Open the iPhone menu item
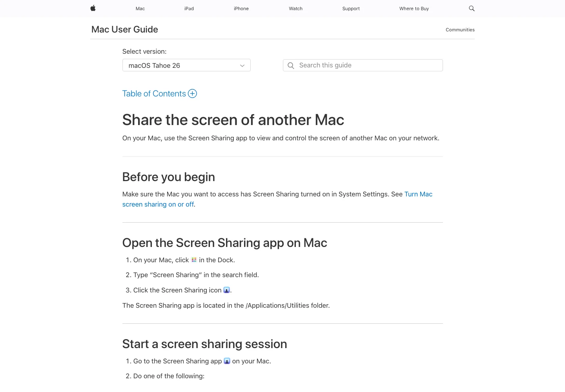 click(x=241, y=9)
